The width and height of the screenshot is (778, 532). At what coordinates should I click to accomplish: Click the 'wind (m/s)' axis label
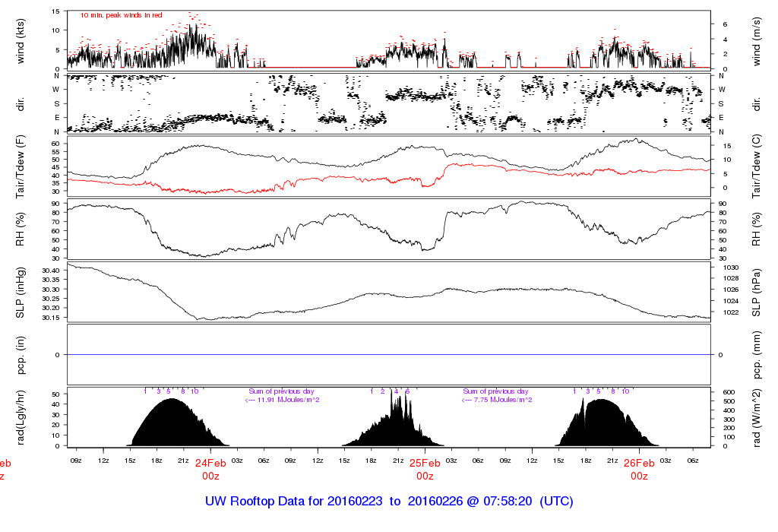(757, 40)
